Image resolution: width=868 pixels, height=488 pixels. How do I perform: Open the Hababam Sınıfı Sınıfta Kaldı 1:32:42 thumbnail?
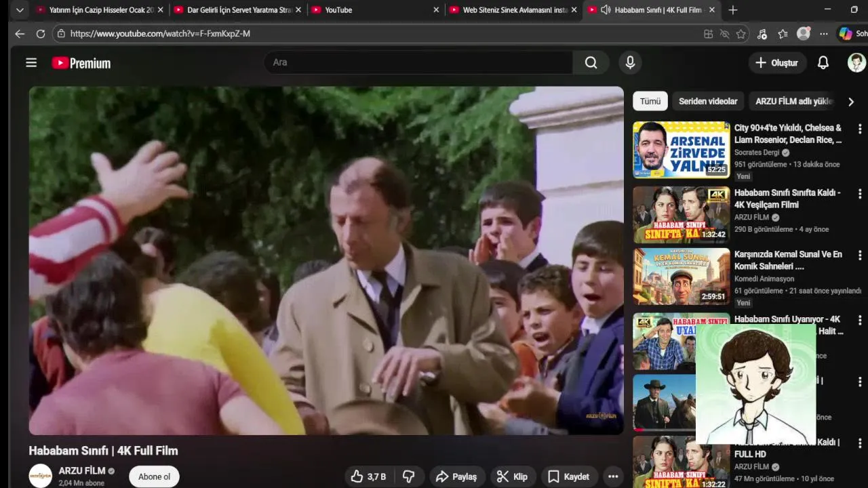coord(682,215)
